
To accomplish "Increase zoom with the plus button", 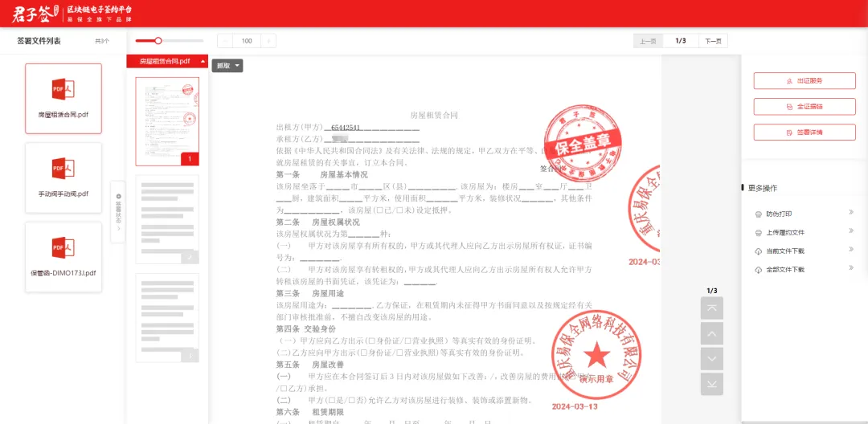I will tap(268, 41).
